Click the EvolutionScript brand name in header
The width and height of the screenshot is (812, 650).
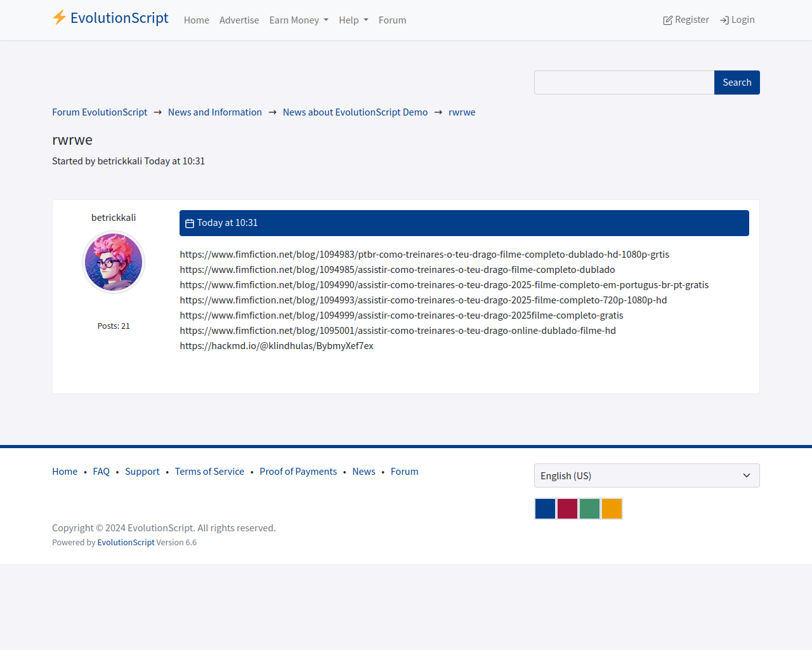click(x=119, y=18)
